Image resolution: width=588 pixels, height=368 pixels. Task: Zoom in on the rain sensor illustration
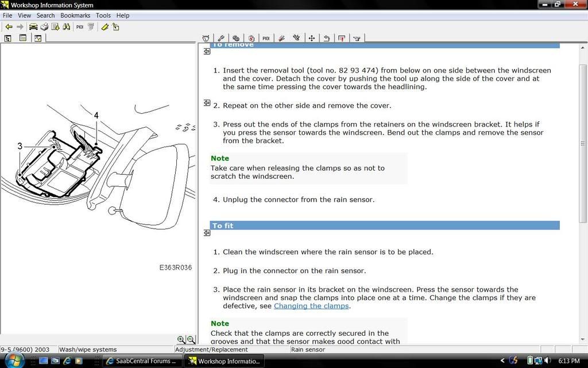(x=181, y=340)
